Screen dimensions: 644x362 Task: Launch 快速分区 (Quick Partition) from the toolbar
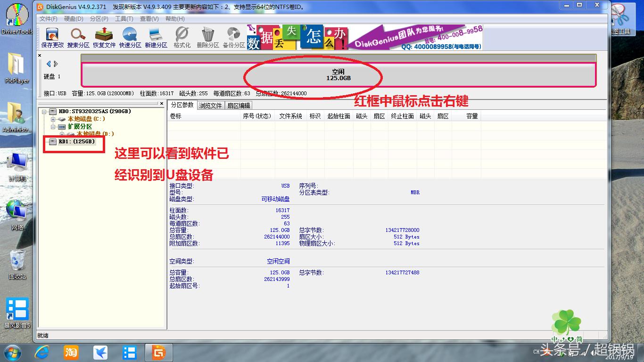coord(129,37)
